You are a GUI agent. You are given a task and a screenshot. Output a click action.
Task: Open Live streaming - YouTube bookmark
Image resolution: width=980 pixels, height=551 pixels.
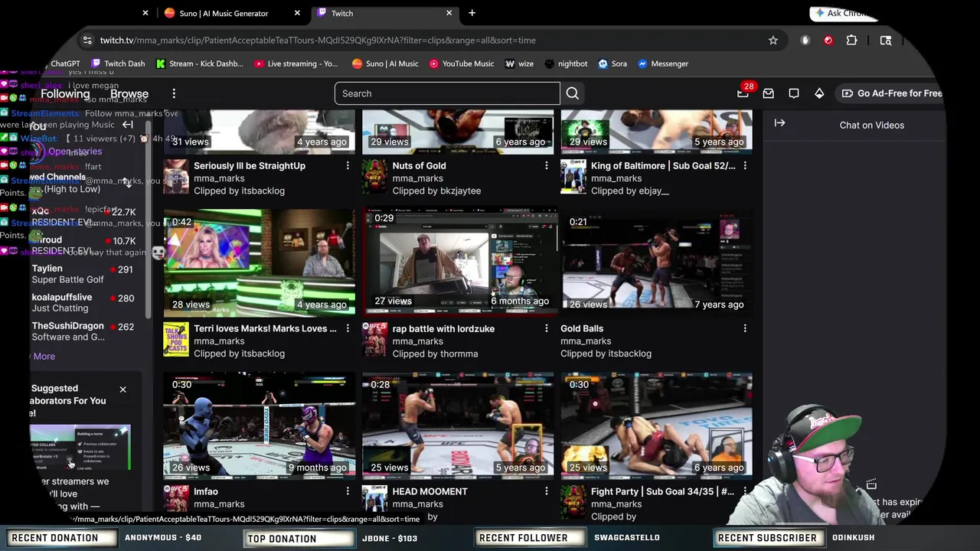point(296,64)
